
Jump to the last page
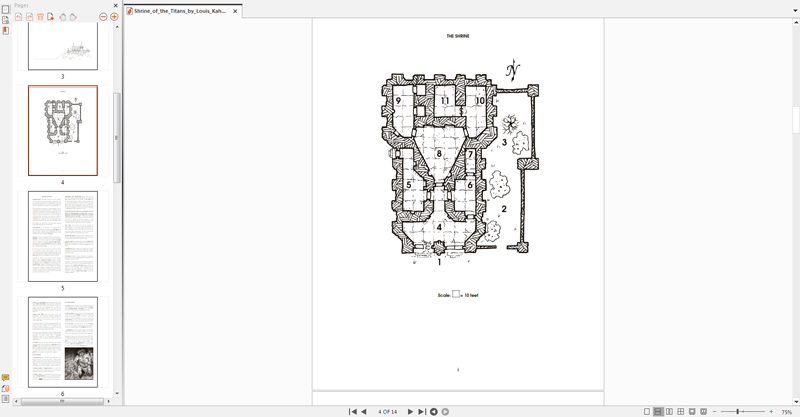421,412
